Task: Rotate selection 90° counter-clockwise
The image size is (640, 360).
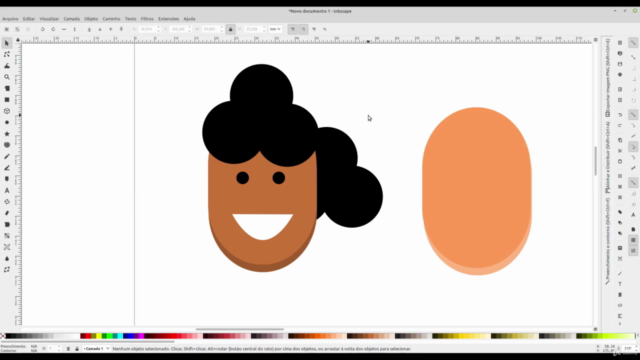Action: point(42,29)
